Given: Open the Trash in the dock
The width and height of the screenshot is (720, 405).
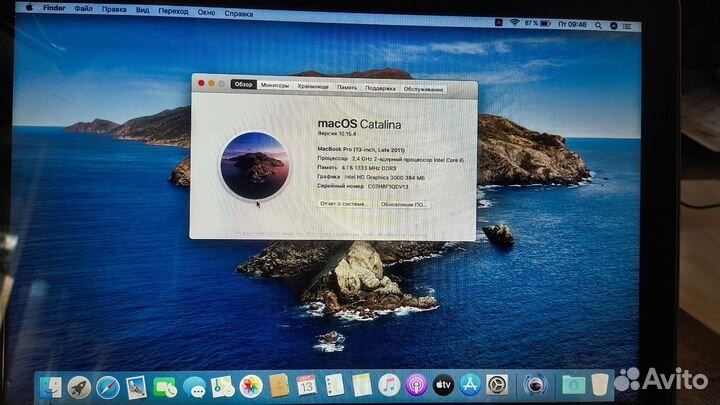Looking at the screenshot, I should (x=600, y=385).
